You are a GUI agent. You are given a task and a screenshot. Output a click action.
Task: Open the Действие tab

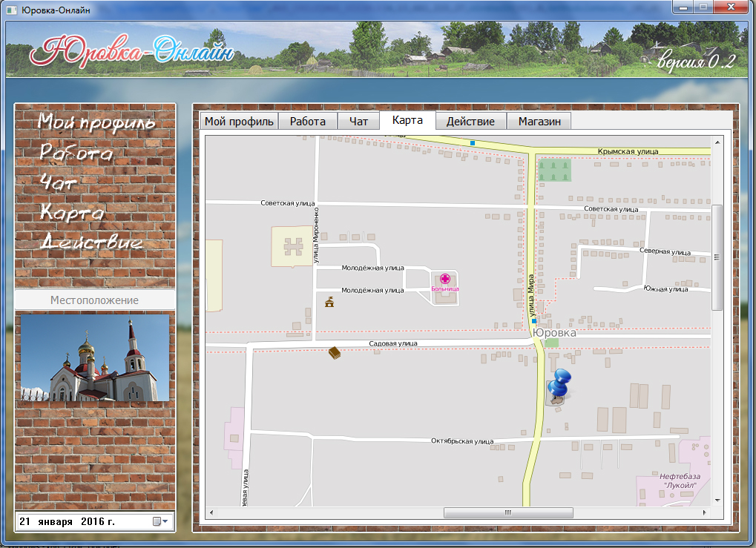470,122
